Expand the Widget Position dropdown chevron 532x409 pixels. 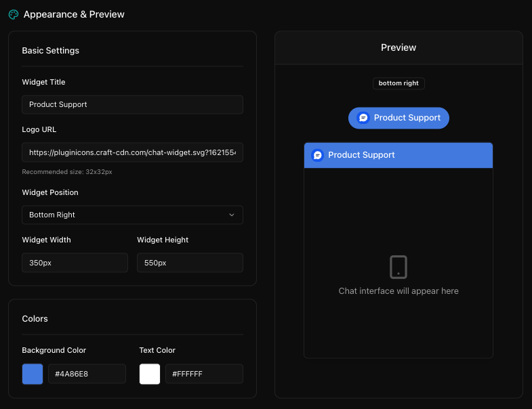pyautogui.click(x=232, y=215)
